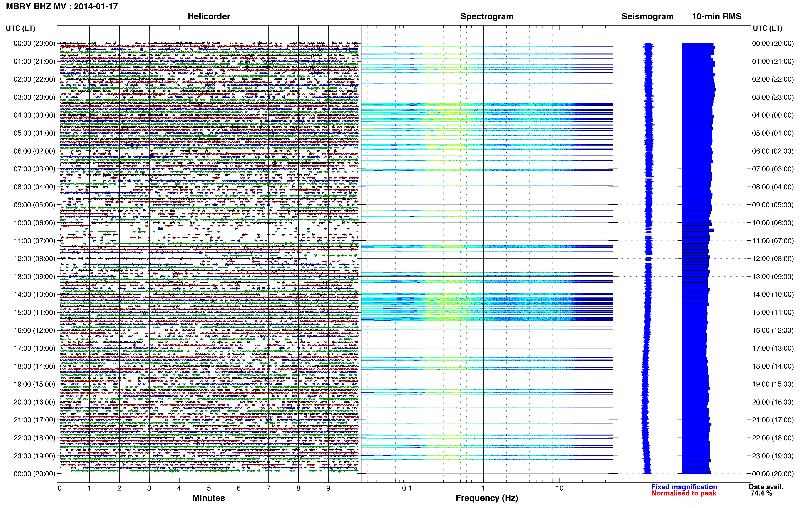Viewport: 812px width, 508px height.
Task: Click the '74.4 %' data availability value
Action: [761, 493]
